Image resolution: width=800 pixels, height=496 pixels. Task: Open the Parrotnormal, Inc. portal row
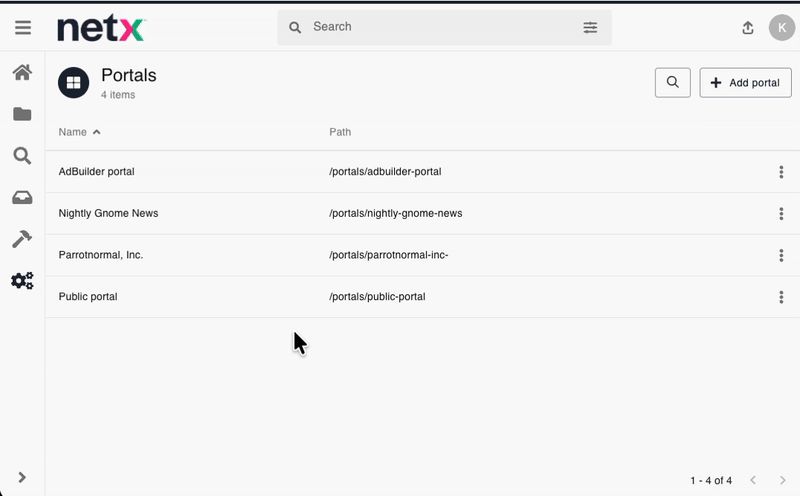[x=101, y=255]
